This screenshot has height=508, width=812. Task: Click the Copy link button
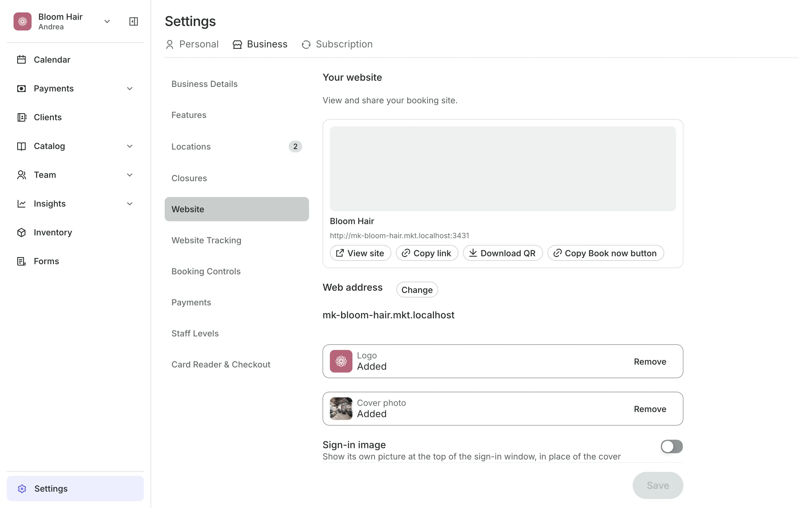[427, 253]
